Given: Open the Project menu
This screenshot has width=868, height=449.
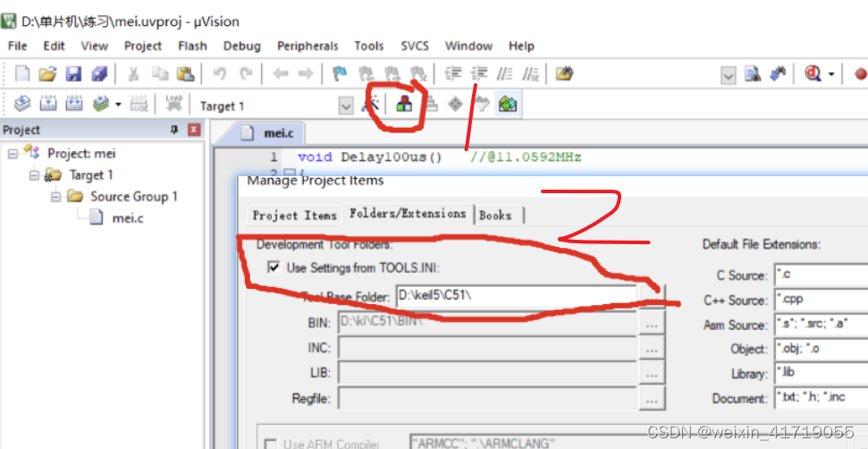Looking at the screenshot, I should [x=143, y=46].
